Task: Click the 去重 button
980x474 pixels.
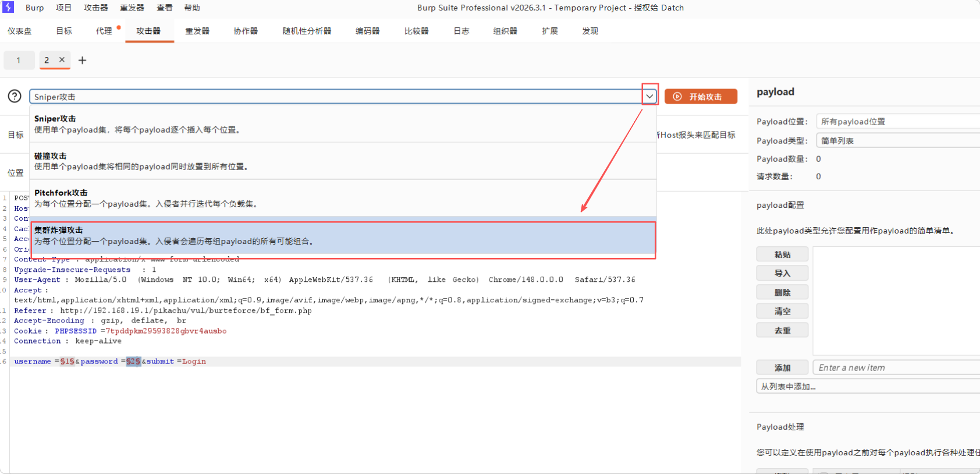Action: click(x=782, y=330)
